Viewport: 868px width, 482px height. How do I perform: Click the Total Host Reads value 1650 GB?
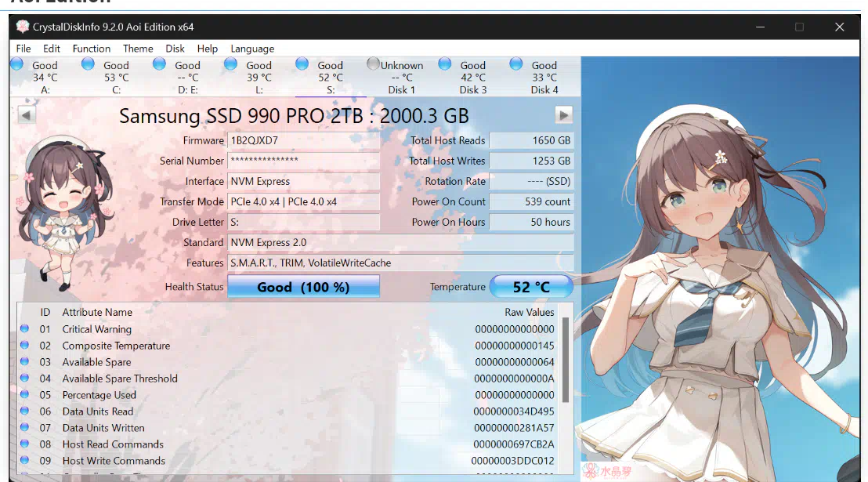tap(531, 141)
